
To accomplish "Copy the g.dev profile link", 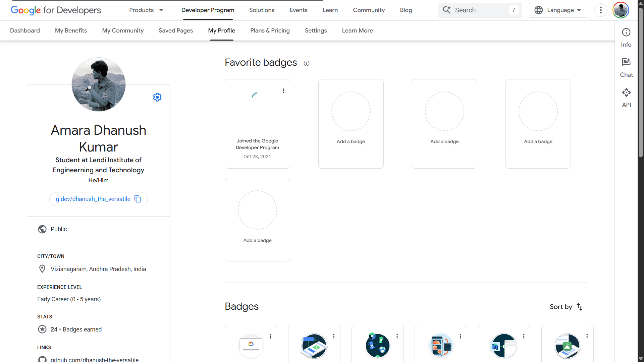I will click(138, 199).
